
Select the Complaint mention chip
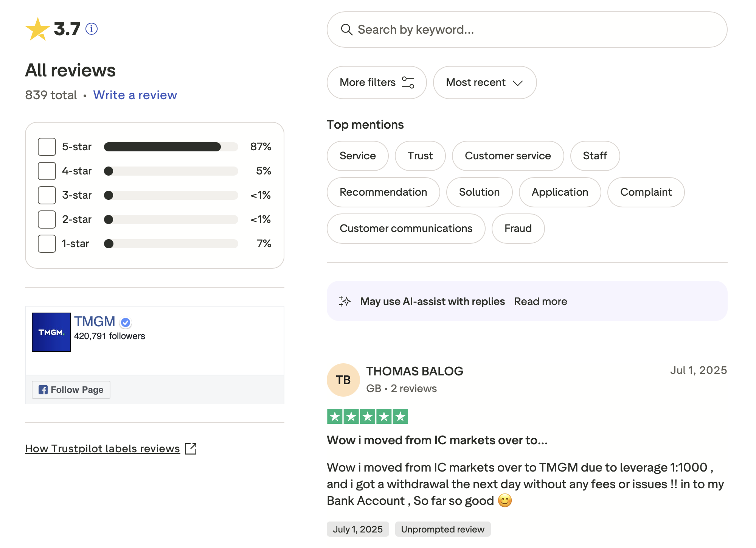[646, 192]
